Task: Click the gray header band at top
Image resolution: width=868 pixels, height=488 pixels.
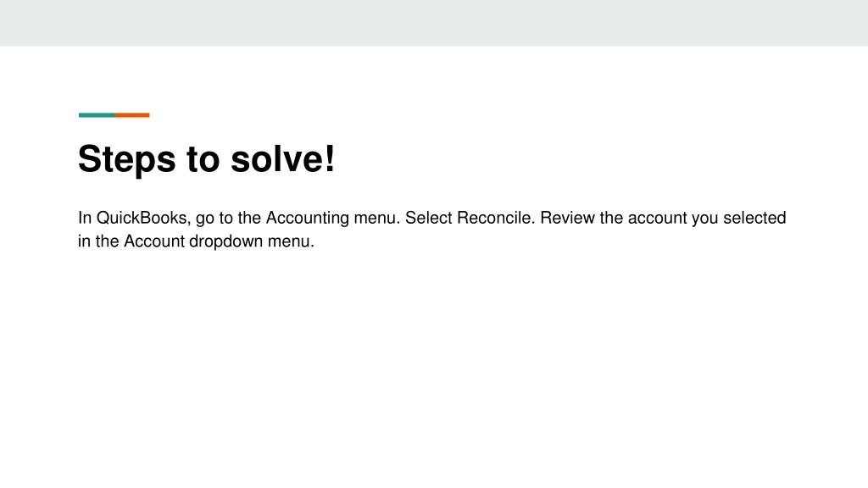Action: coord(434,23)
